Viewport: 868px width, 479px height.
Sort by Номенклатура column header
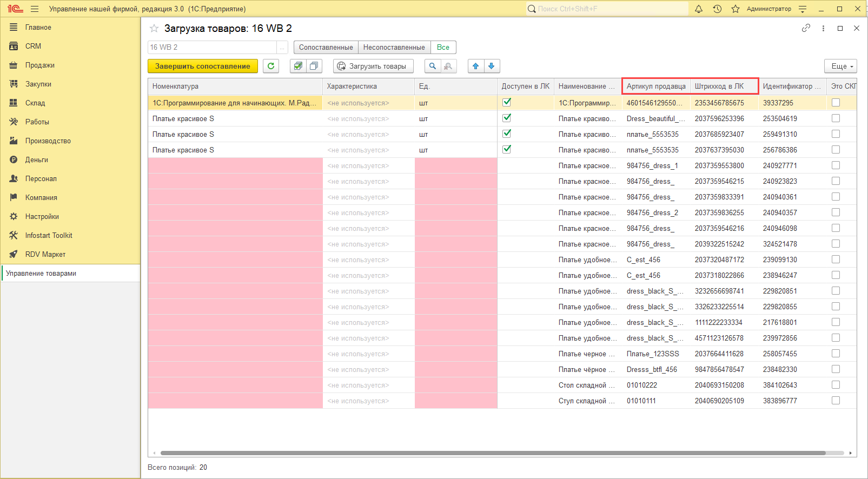point(235,86)
